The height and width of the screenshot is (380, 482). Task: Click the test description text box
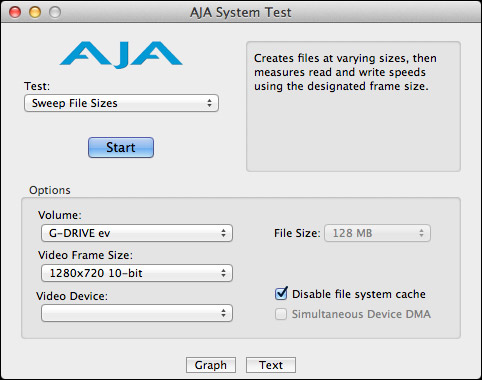(x=353, y=107)
